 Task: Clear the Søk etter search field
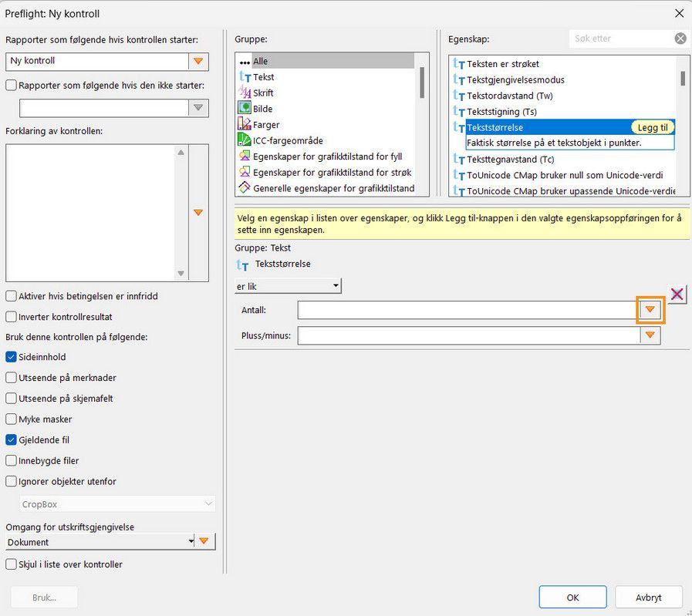pos(680,39)
